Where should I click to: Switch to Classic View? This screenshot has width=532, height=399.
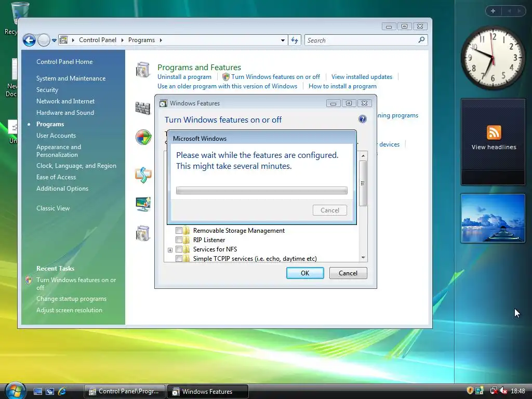click(x=53, y=208)
